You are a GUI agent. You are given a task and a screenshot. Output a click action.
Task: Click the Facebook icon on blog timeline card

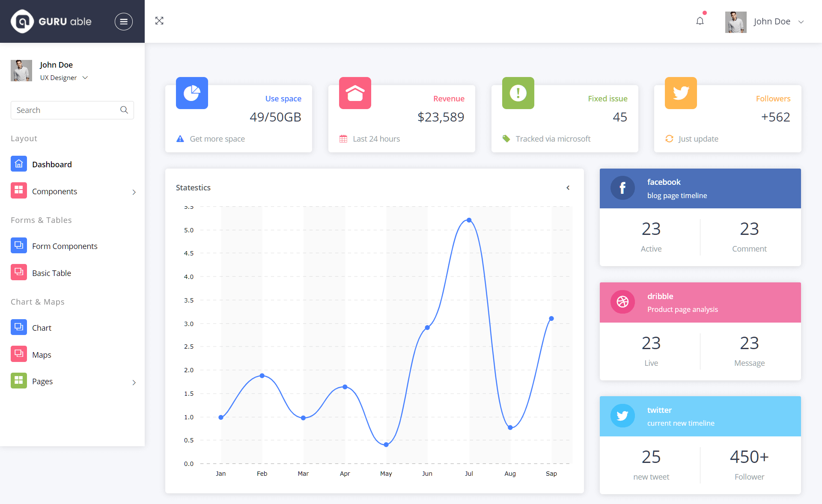pos(623,188)
